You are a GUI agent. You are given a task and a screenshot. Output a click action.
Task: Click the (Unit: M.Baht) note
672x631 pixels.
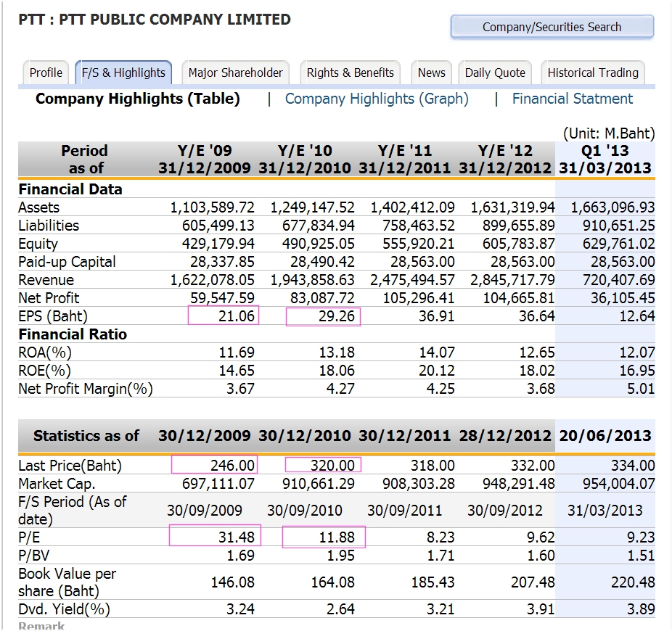pyautogui.click(x=609, y=133)
